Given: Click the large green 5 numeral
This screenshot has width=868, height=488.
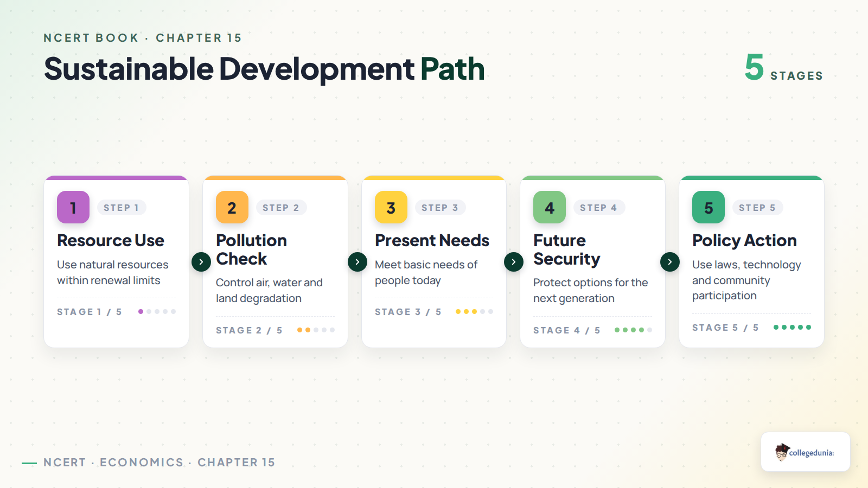Looking at the screenshot, I should [x=754, y=67].
